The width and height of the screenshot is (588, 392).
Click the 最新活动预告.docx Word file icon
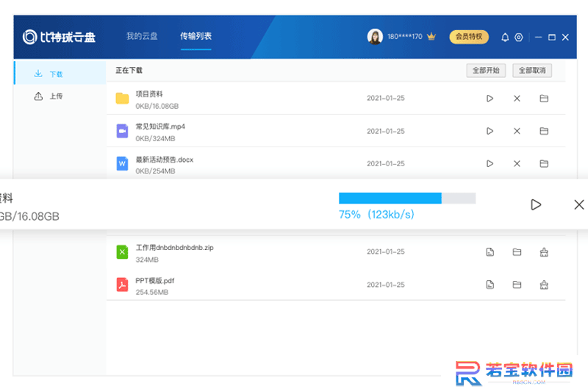(122, 163)
